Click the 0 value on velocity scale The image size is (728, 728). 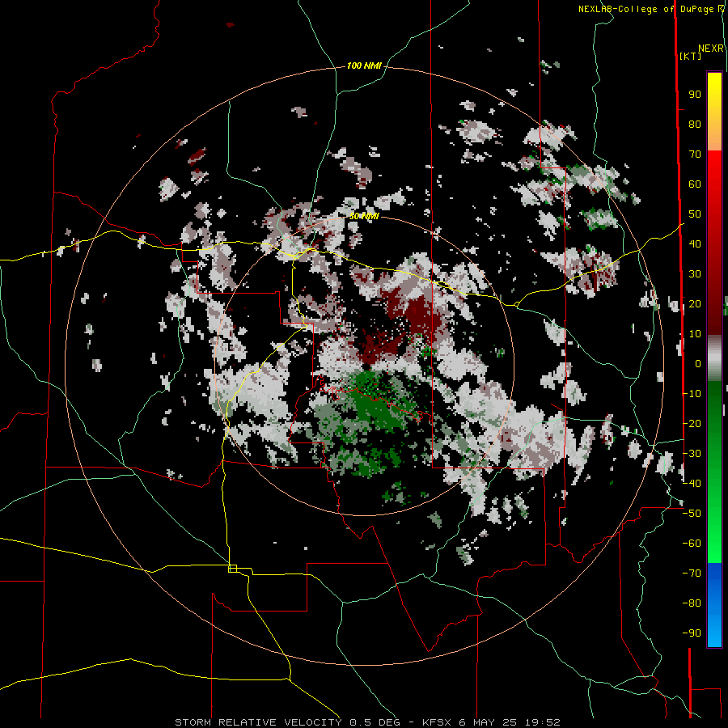pos(698,363)
